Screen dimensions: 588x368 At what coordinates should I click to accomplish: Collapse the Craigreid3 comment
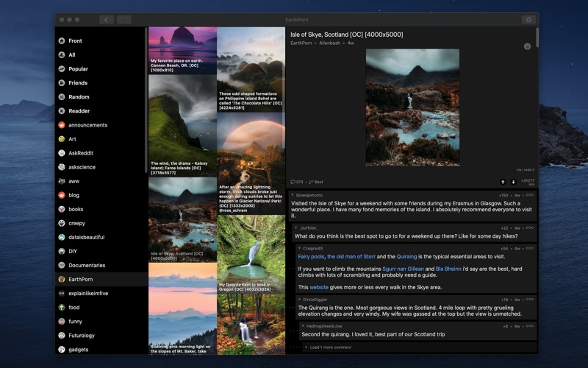300,248
